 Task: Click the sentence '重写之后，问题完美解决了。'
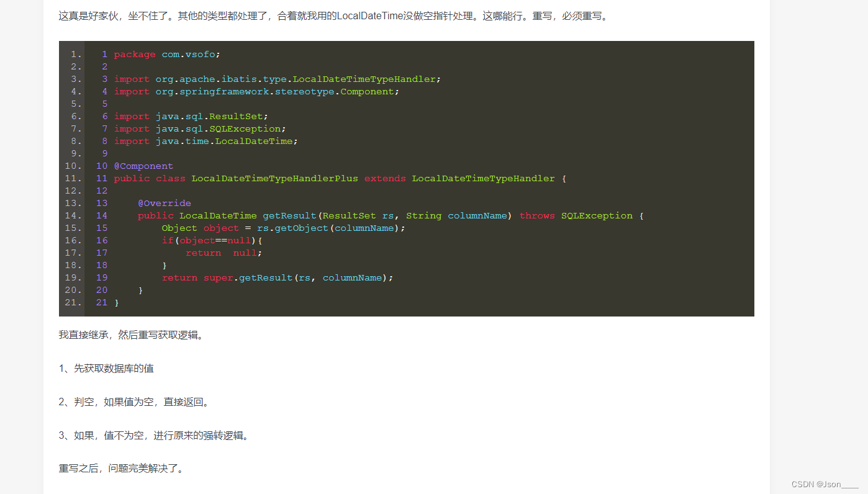tap(122, 469)
